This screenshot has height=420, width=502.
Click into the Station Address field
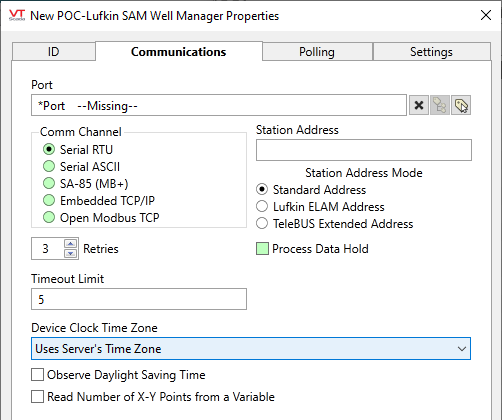click(x=364, y=150)
